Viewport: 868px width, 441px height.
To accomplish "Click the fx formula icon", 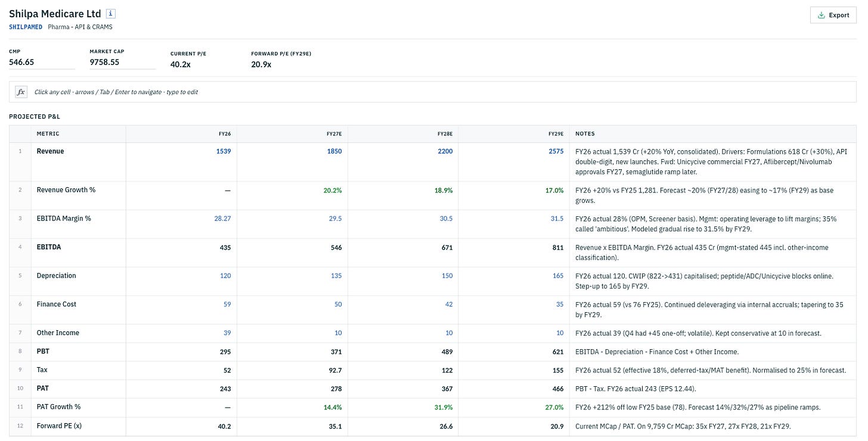I will tap(21, 92).
